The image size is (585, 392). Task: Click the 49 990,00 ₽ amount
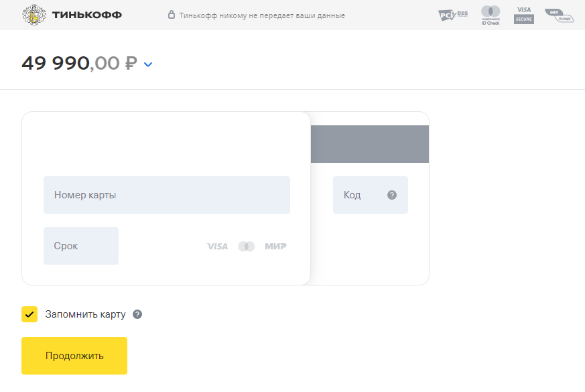pos(79,64)
